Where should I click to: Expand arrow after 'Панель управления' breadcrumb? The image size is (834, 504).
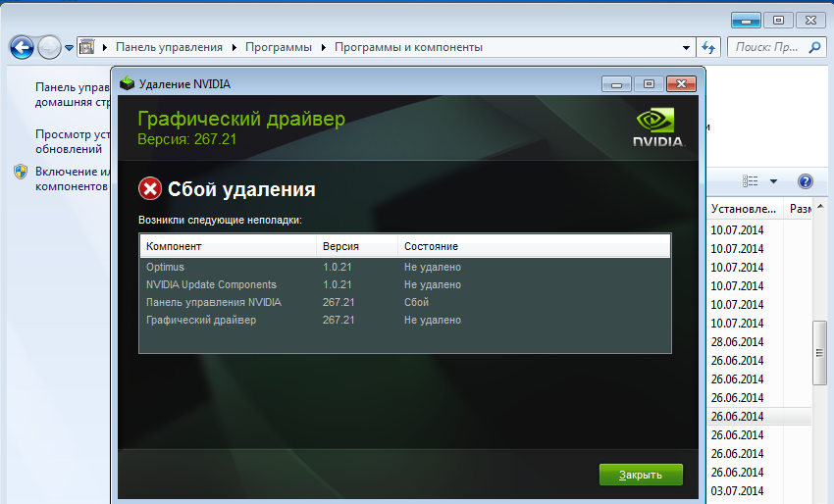(x=235, y=47)
